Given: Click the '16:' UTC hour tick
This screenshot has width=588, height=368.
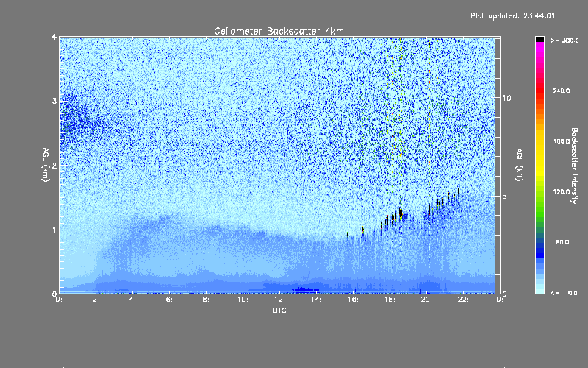Looking at the screenshot, I should point(353,300).
